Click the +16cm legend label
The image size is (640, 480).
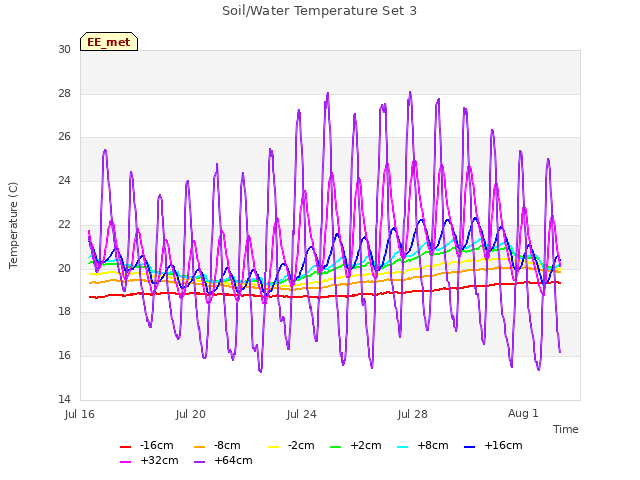(503, 445)
